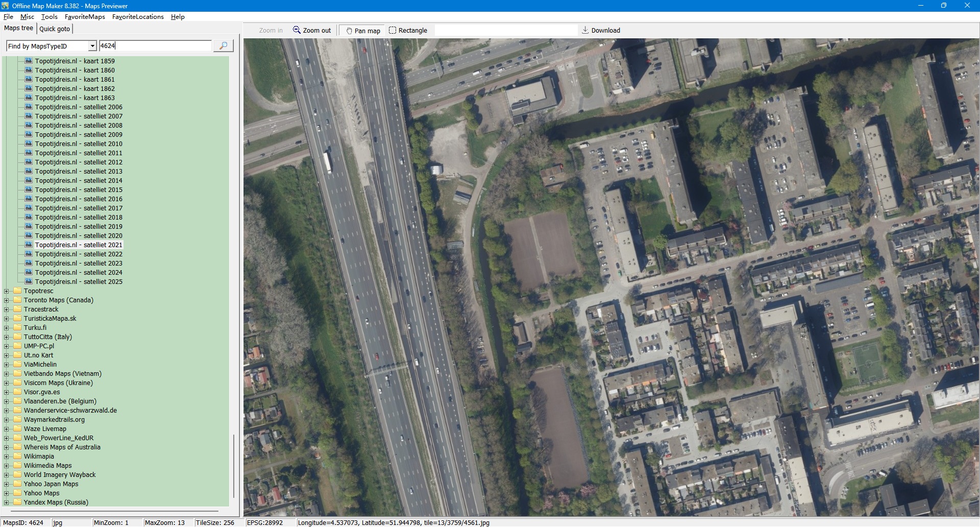Expand the ViaMichelin folder
The image size is (980, 527).
pos(7,365)
